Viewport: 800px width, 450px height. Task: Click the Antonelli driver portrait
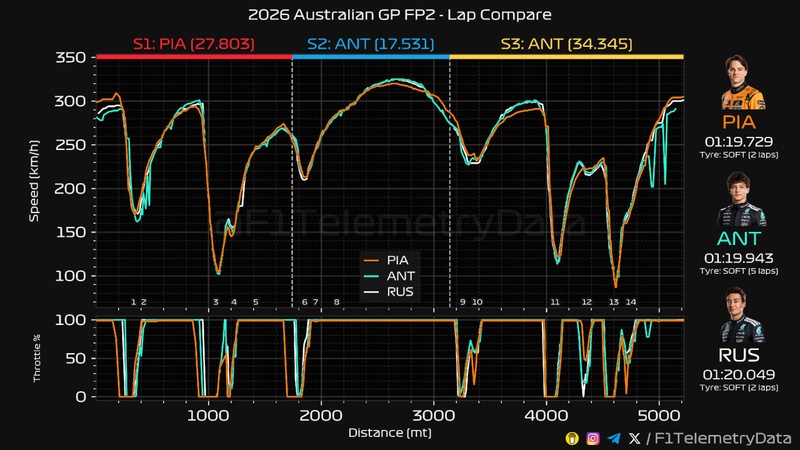tap(741, 199)
